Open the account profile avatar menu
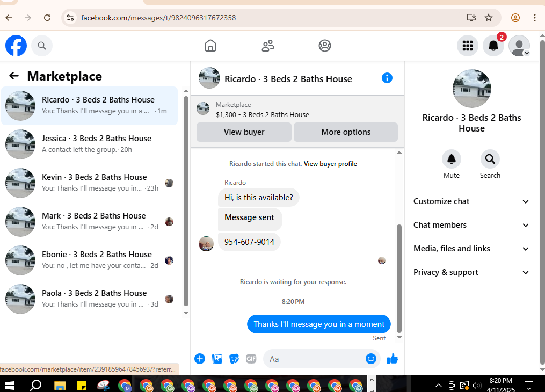Image resolution: width=545 pixels, height=392 pixels. click(519, 46)
